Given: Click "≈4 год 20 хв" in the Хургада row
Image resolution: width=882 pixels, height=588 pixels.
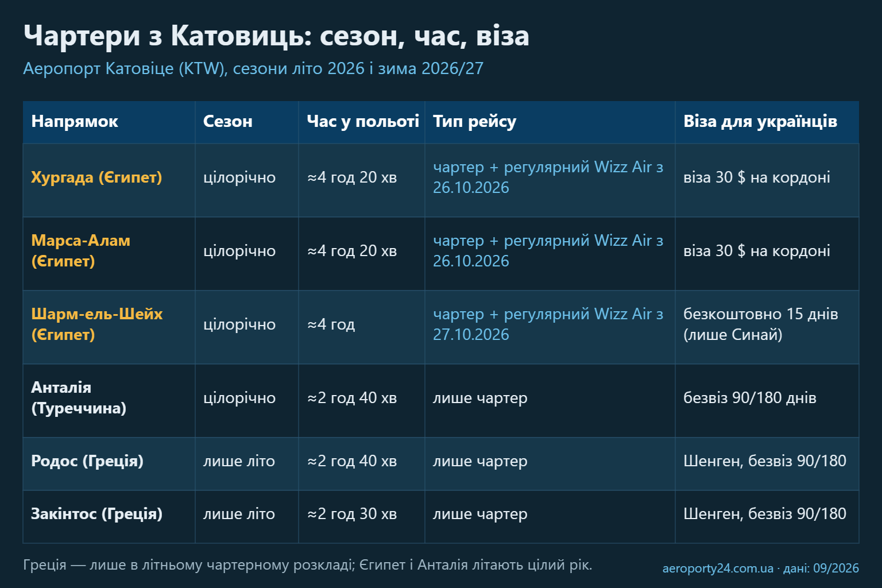Looking at the screenshot, I should coord(352,177).
